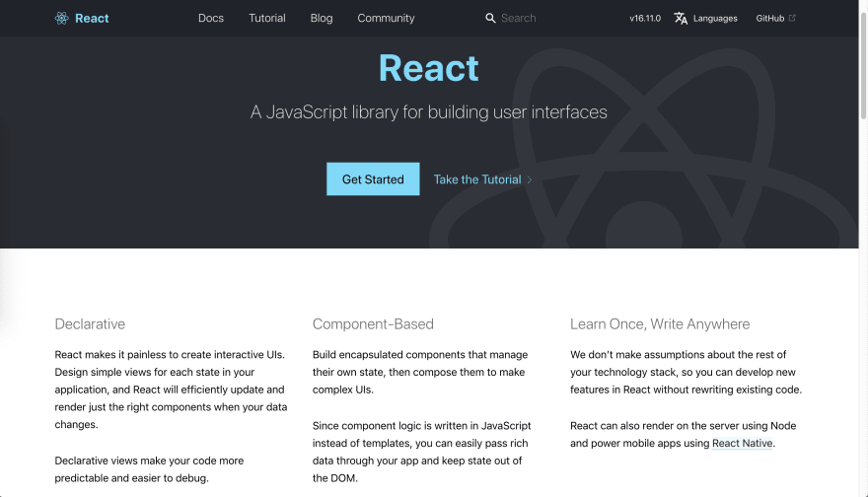
Task: Open the Community nav item
Action: pos(386,19)
